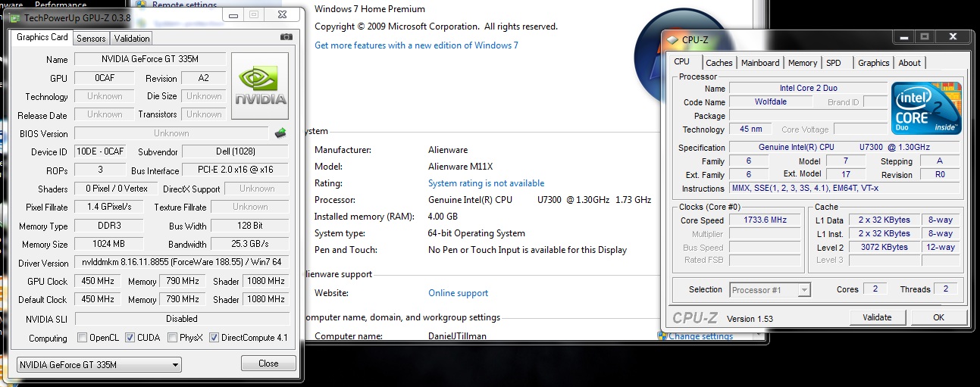
Task: Click the GPU Clock value 450 MHz
Action: coord(99,281)
